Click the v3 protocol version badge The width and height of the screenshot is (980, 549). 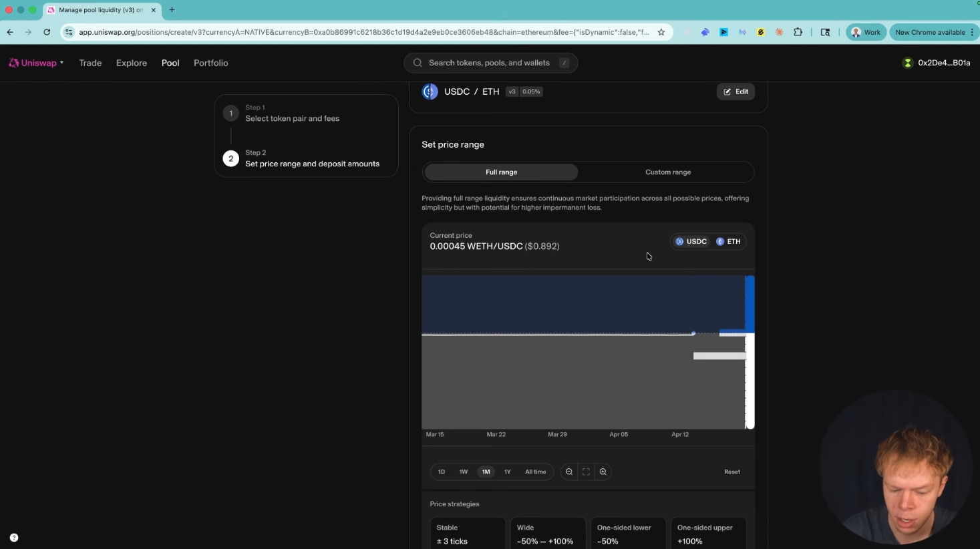click(x=512, y=91)
